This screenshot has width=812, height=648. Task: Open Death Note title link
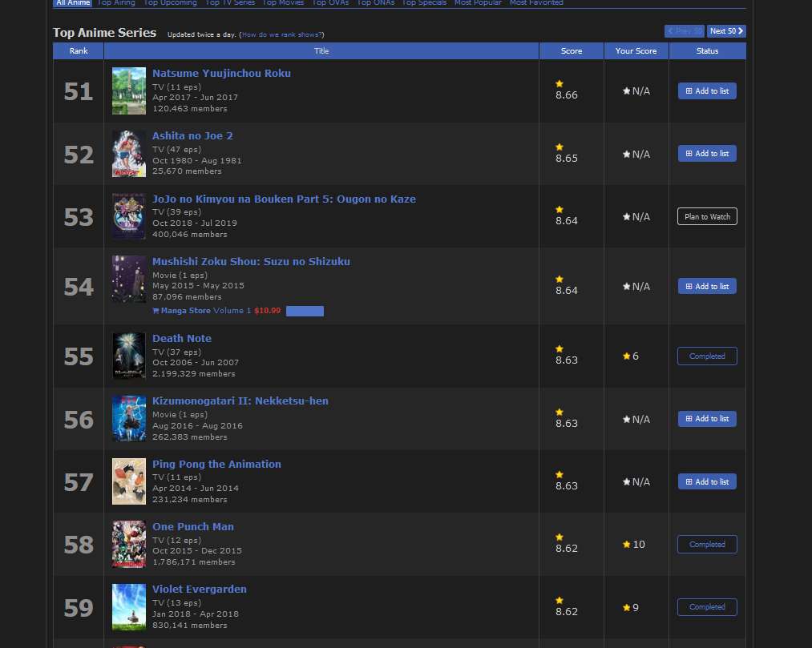click(x=182, y=339)
